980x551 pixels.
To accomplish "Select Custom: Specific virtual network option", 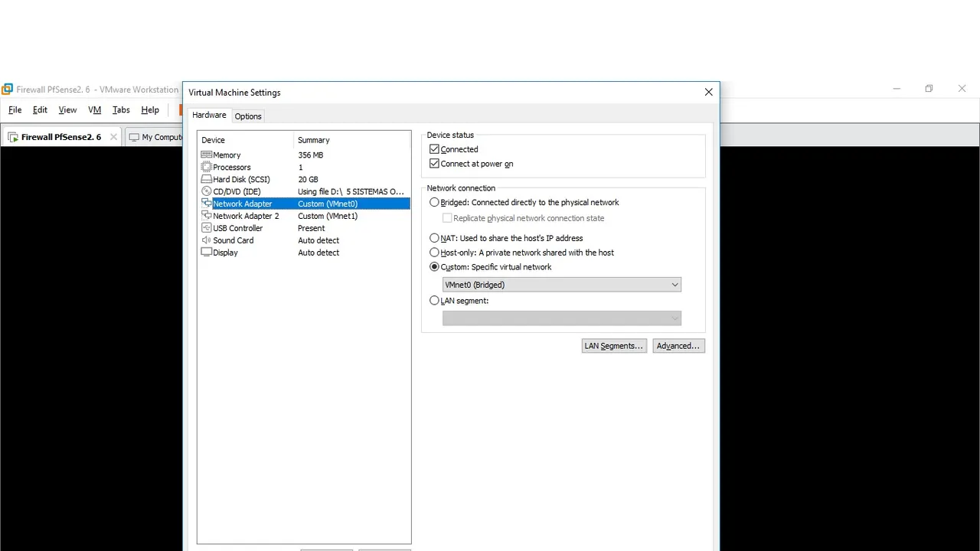I will tap(434, 267).
